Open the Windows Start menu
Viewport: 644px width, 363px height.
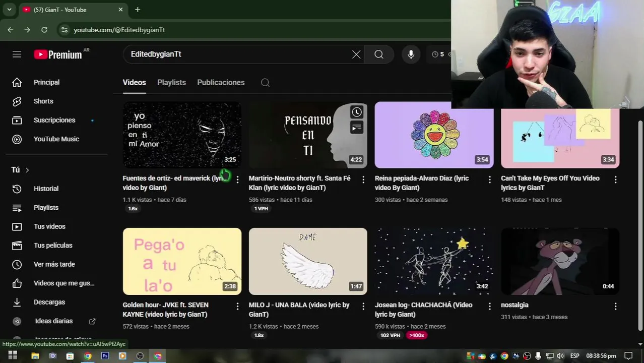(x=13, y=355)
